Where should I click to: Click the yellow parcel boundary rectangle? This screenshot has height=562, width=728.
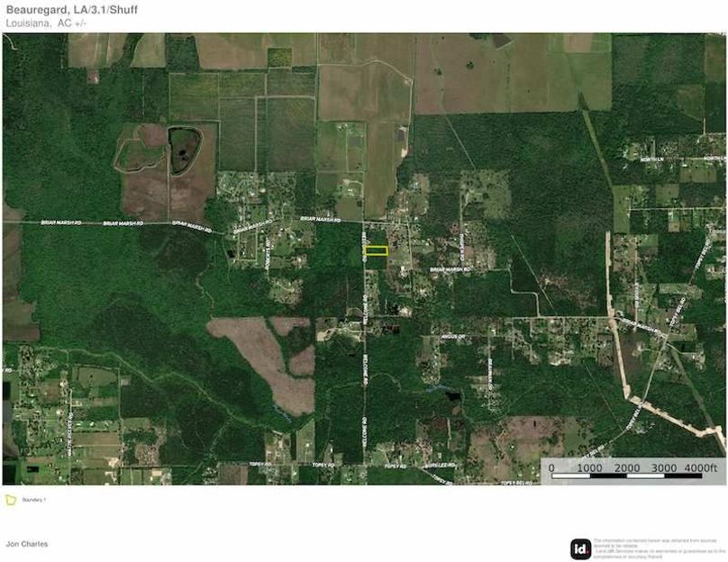[377, 251]
